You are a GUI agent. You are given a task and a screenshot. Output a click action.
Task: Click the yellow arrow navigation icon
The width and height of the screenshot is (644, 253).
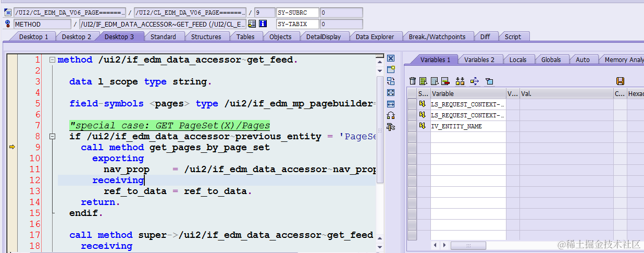[474, 81]
